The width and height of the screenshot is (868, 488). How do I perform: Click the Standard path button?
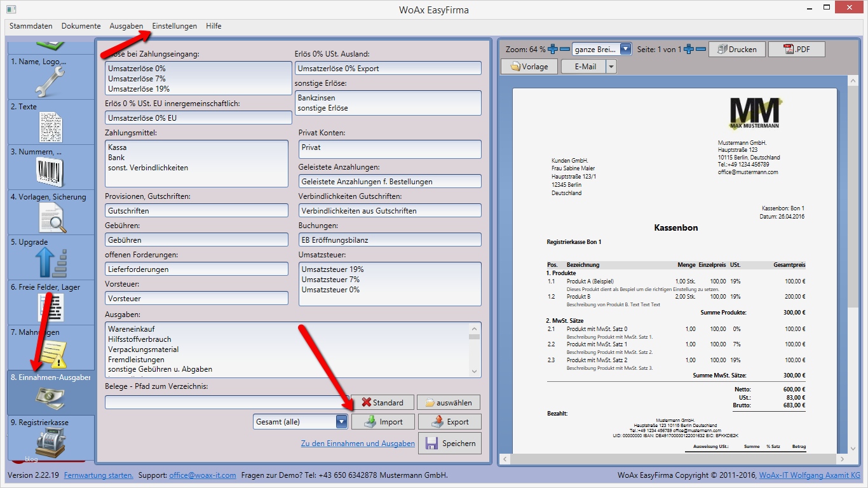382,402
